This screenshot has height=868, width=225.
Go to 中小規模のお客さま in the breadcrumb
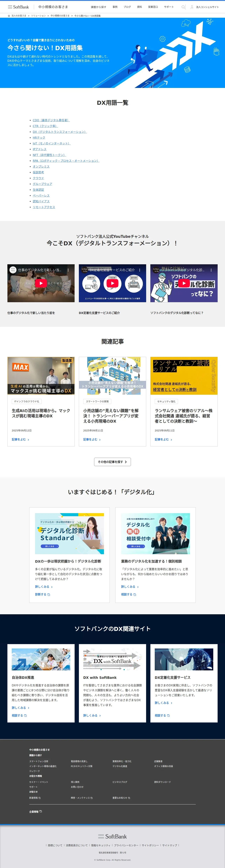coord(60,16)
